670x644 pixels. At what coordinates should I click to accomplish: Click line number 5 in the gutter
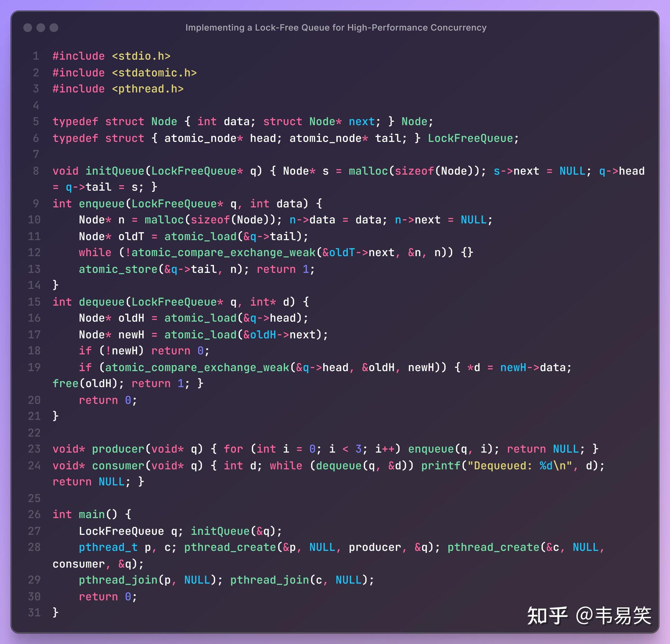point(36,122)
